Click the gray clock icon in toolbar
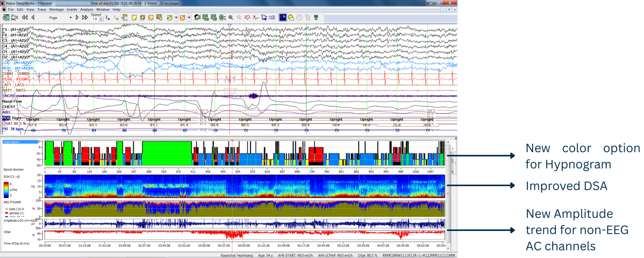 pos(299,17)
